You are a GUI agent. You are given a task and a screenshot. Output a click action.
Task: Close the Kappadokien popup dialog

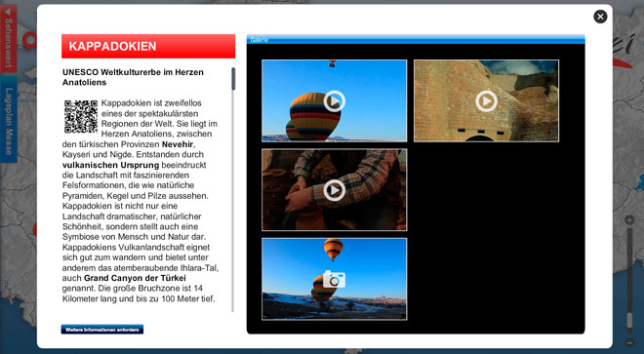[600, 17]
